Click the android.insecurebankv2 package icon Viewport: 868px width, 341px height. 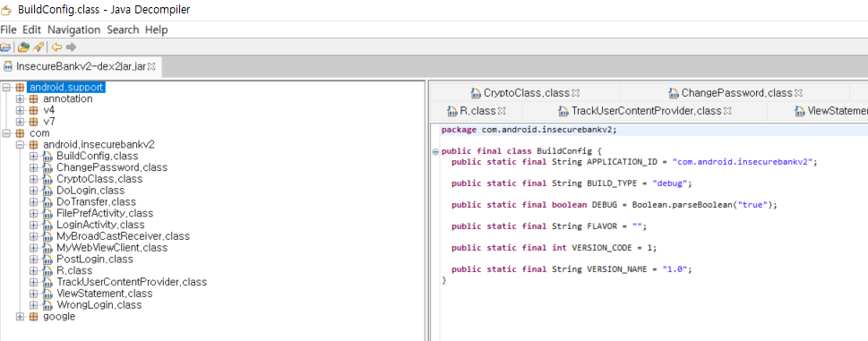[34, 144]
